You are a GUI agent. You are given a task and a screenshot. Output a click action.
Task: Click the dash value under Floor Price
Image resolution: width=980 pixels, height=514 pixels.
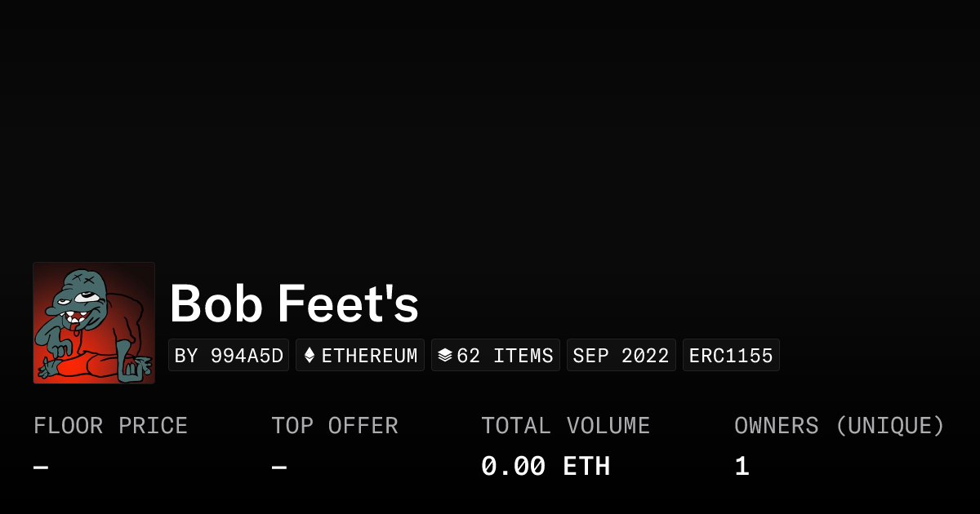tap(41, 467)
